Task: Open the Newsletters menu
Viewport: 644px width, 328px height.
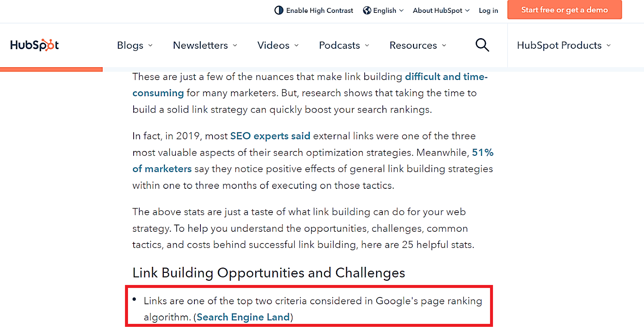Action: pos(205,45)
